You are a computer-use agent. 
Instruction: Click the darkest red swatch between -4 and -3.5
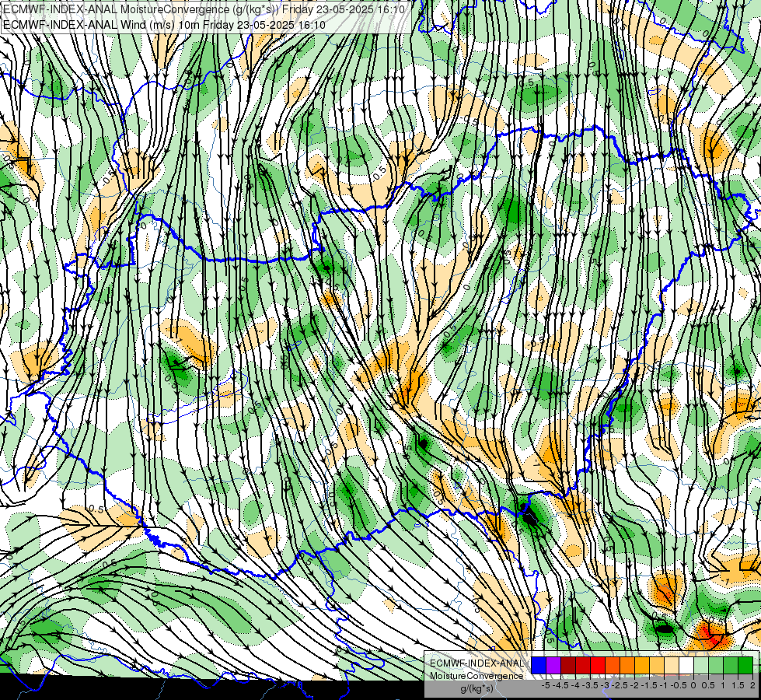point(568,665)
